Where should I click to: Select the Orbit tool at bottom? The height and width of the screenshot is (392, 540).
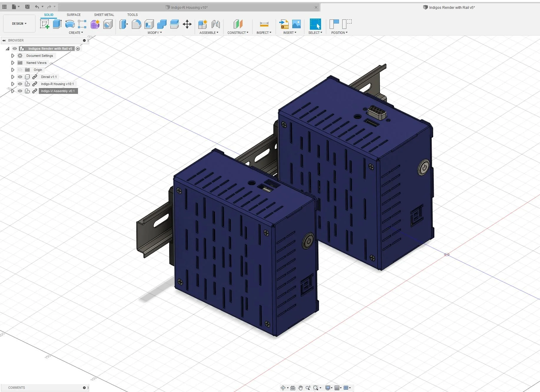283,388
